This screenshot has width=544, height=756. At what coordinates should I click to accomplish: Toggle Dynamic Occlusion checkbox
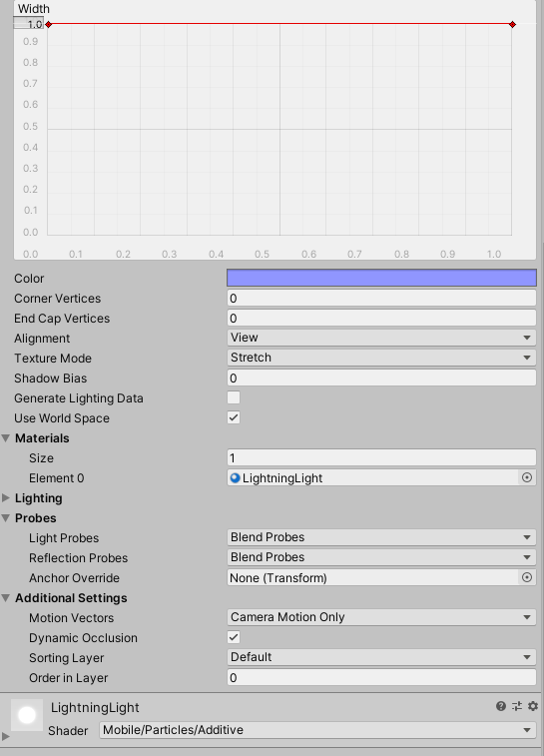coord(234,637)
